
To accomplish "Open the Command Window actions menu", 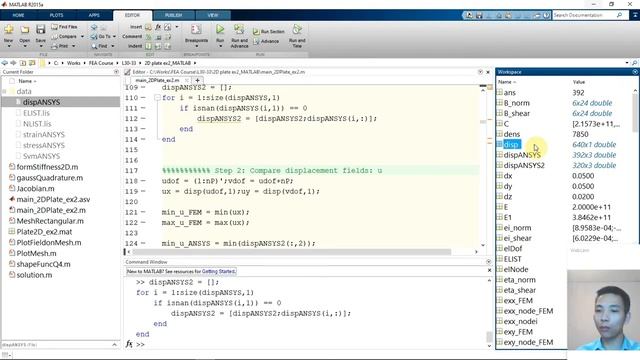I will 489,262.
